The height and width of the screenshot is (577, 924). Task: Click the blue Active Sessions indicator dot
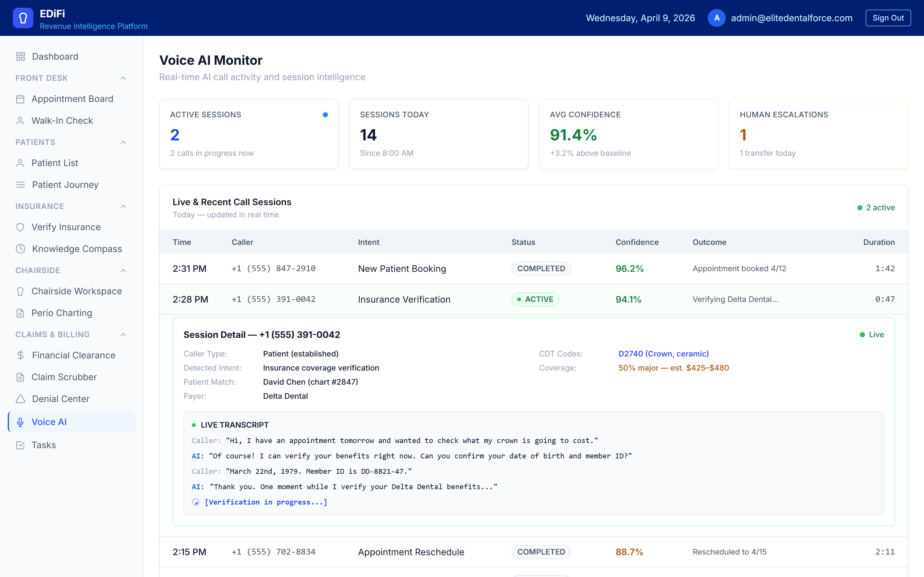(325, 114)
